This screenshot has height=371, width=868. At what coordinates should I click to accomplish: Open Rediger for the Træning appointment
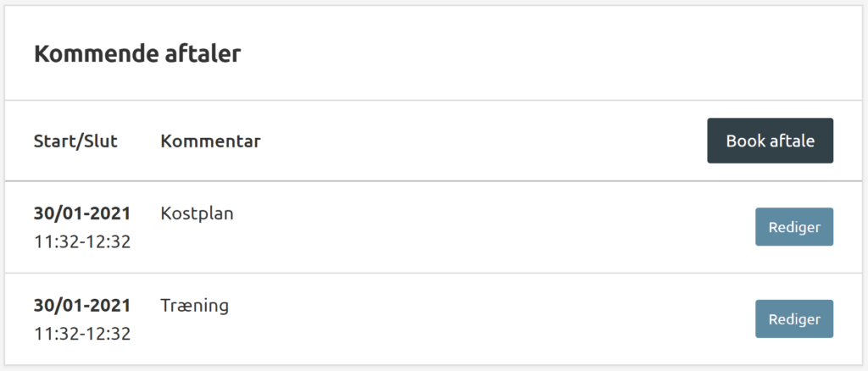point(793,319)
